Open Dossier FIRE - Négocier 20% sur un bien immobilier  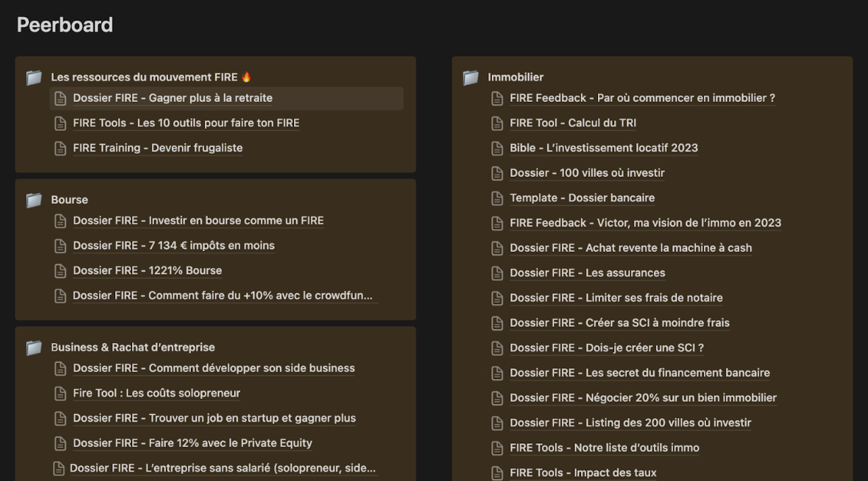[643, 398]
